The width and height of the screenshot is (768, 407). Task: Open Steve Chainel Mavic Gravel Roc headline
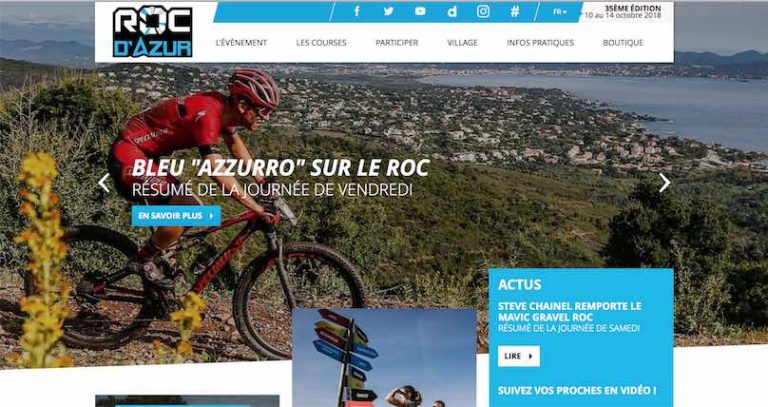tap(569, 311)
